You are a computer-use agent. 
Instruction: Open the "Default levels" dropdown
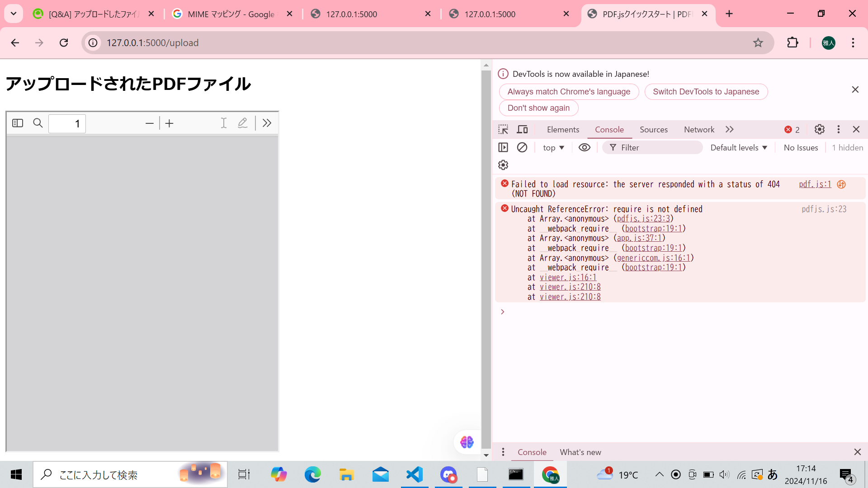coord(738,147)
